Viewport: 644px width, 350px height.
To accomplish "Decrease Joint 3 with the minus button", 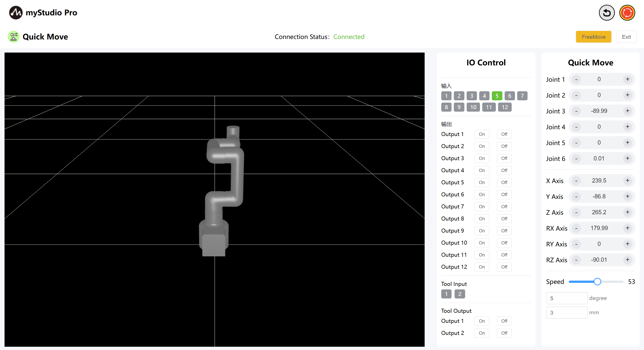I will [576, 111].
